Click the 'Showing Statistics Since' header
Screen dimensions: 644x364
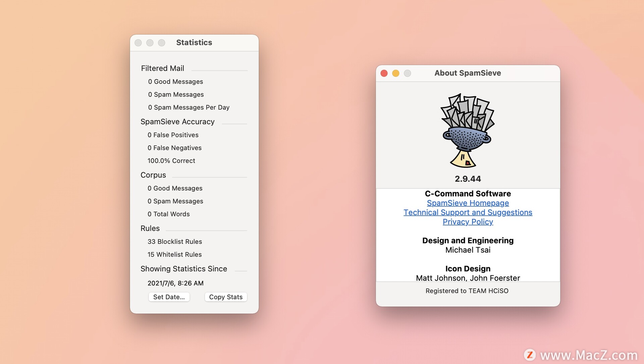click(183, 269)
